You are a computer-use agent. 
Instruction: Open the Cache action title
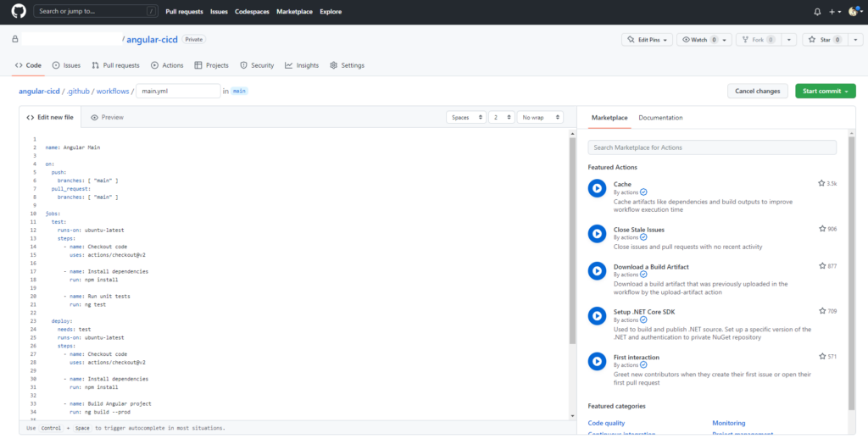[x=622, y=184]
